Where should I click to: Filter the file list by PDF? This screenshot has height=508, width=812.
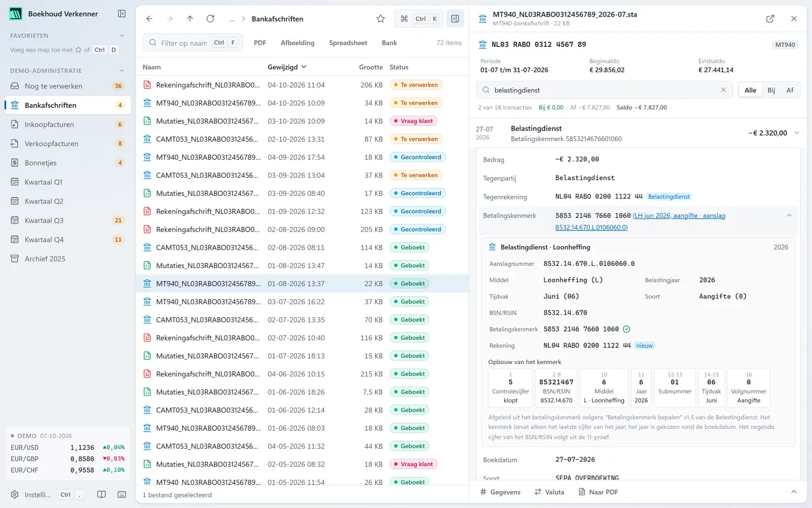260,43
